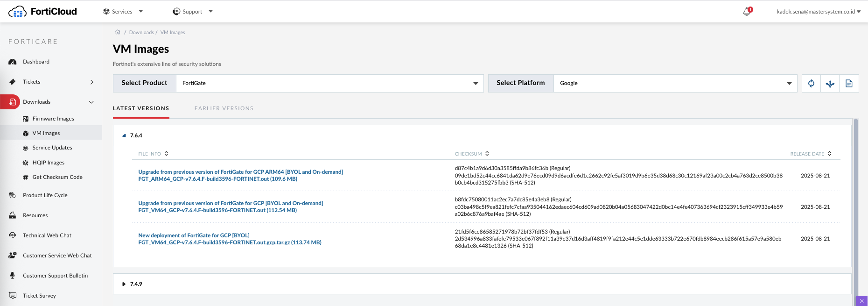Click the document icon at the filter bar's right end
The width and height of the screenshot is (868, 306).
pyautogui.click(x=849, y=84)
